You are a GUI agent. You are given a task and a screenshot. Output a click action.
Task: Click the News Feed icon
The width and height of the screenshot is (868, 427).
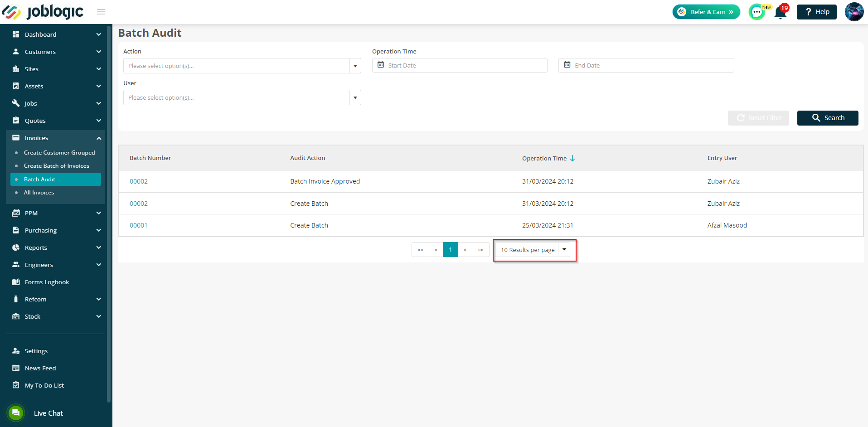[16, 368]
